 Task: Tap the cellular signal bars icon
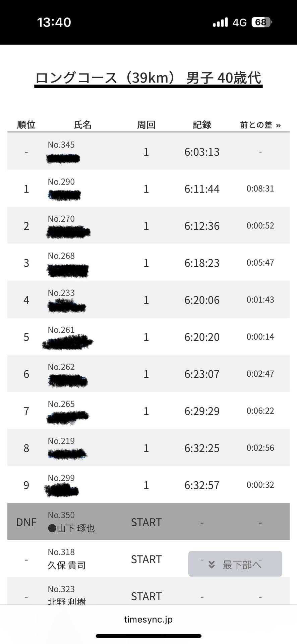(220, 22)
